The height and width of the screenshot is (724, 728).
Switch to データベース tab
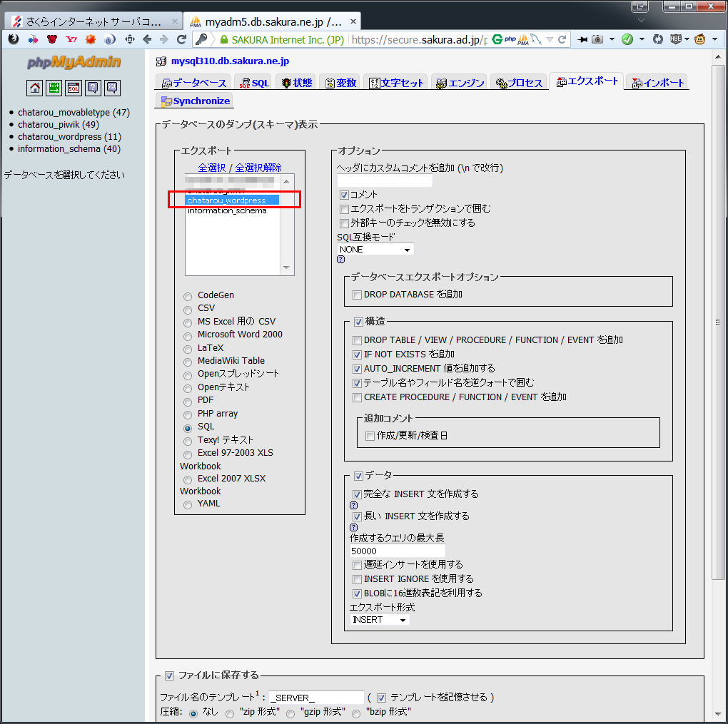tap(193, 83)
